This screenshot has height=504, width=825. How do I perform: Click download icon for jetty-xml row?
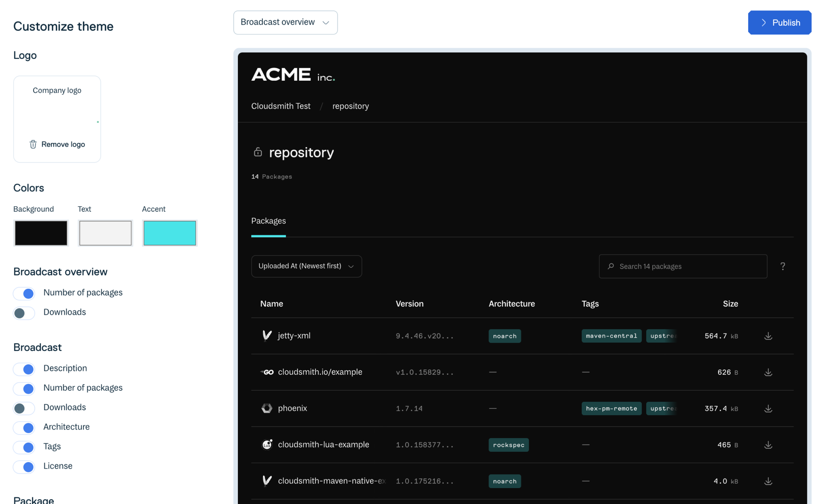click(768, 336)
